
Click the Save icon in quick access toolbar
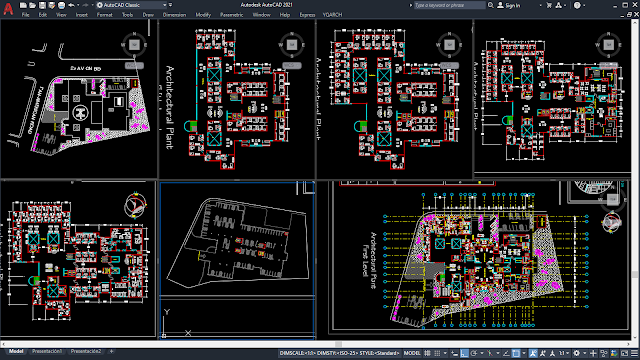tap(42, 5)
